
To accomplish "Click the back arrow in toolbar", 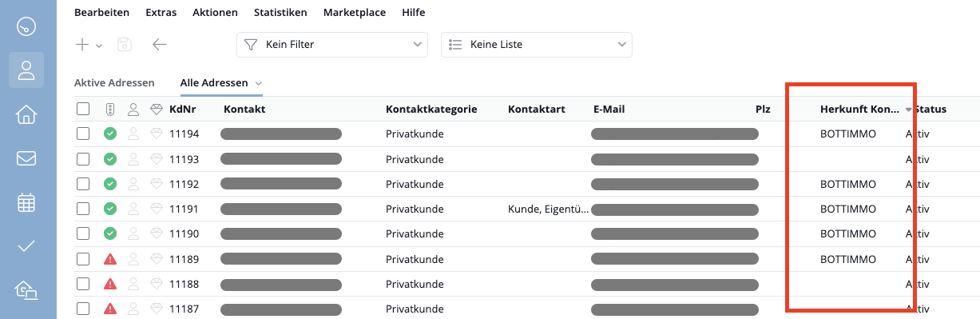I will click(160, 45).
